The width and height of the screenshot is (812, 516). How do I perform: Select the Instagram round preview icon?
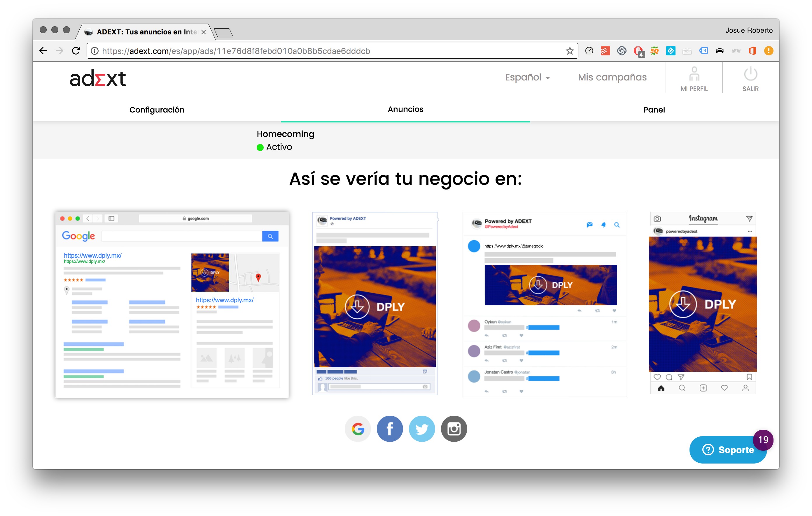click(x=454, y=429)
